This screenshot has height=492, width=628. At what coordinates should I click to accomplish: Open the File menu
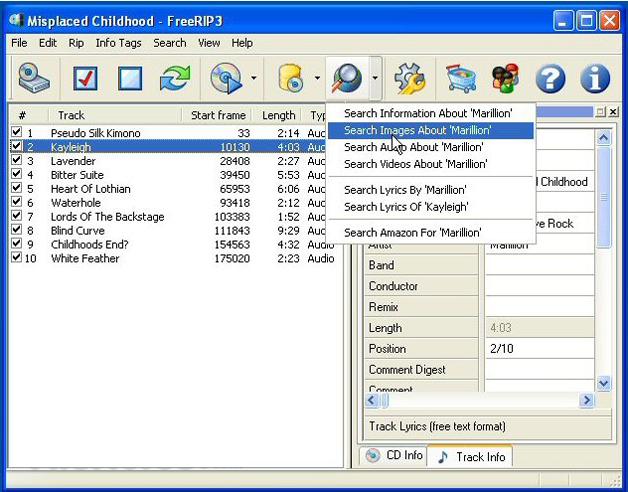point(19,43)
